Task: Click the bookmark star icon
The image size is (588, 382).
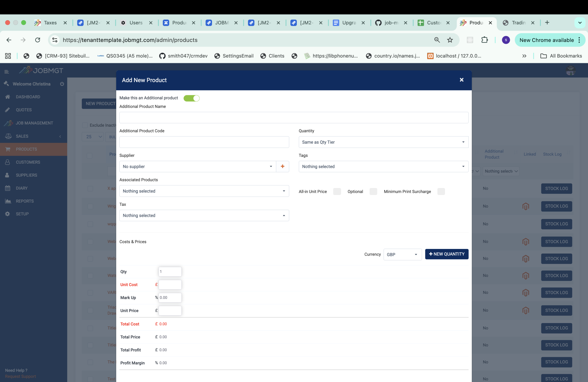Action: pyautogui.click(x=450, y=40)
